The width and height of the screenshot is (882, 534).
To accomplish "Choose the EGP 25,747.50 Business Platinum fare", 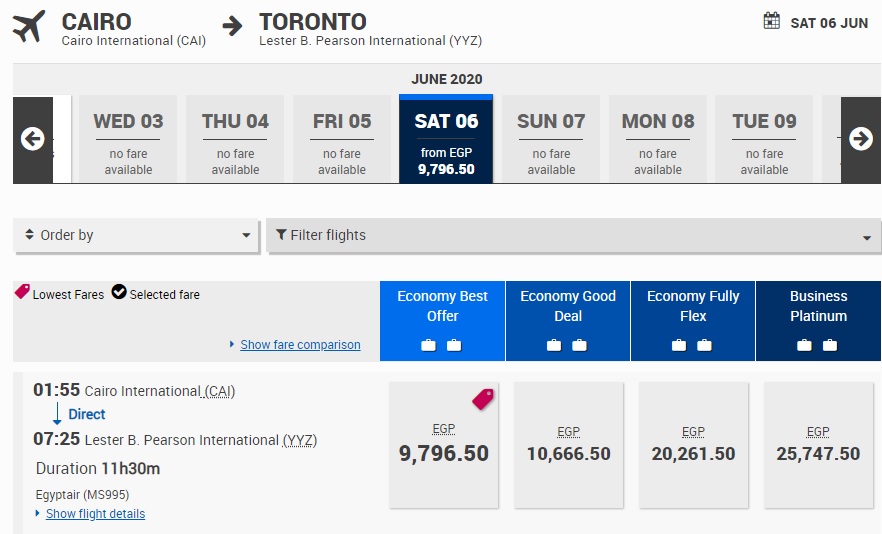I will point(818,445).
